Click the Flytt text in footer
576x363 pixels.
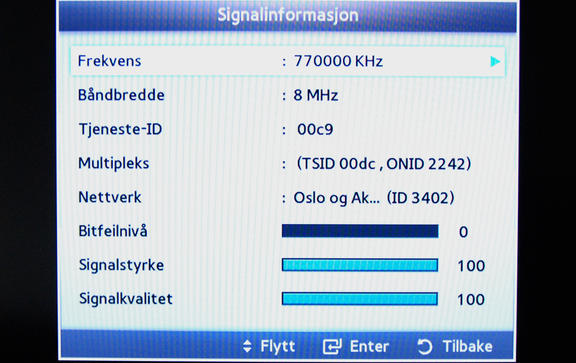point(278,346)
